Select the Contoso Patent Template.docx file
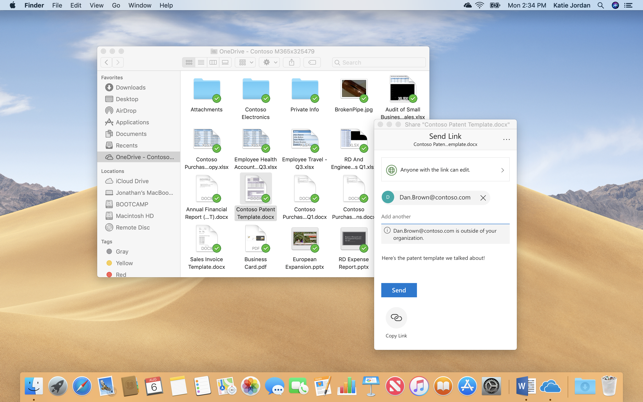643x402 pixels. click(255, 197)
